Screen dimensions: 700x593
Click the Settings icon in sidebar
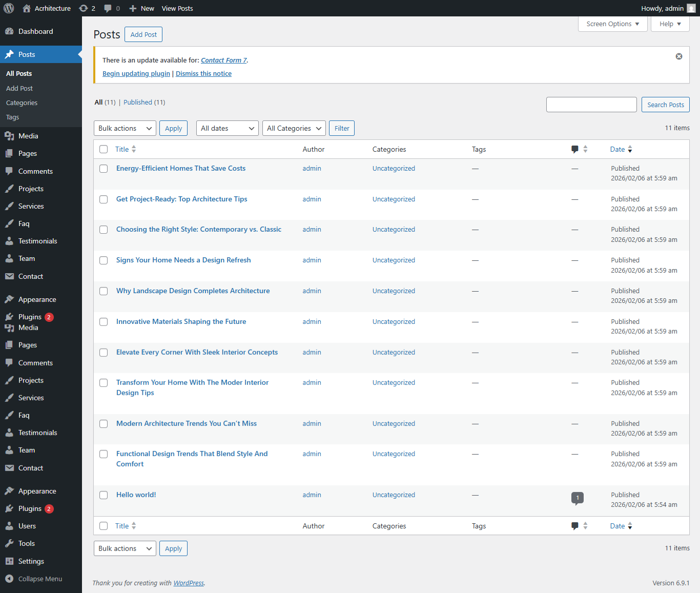click(9, 561)
